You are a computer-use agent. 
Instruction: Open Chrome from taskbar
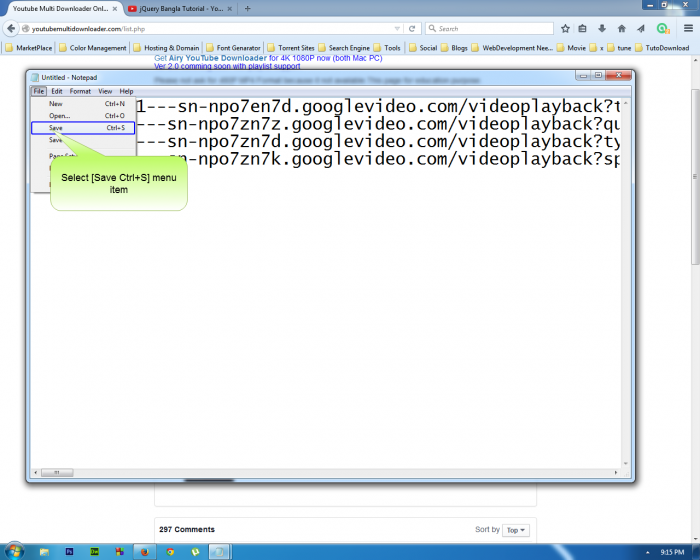(x=170, y=552)
